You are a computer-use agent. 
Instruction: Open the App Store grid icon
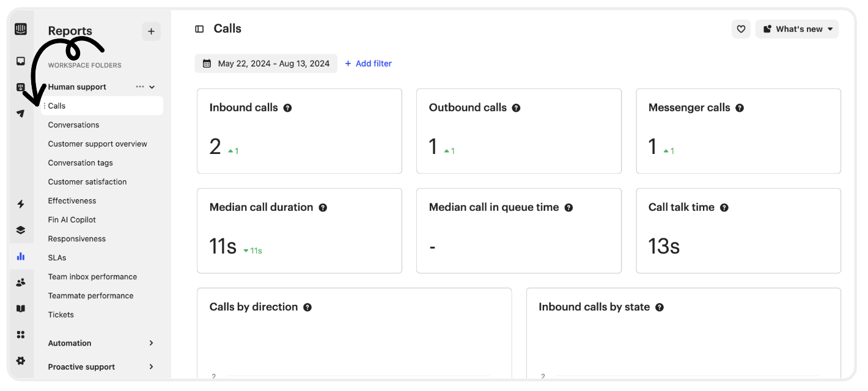click(21, 335)
